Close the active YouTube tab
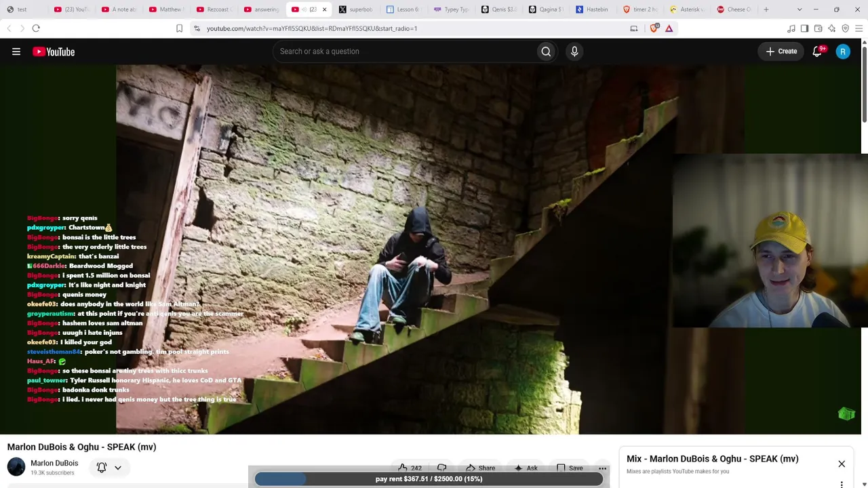 324,9
